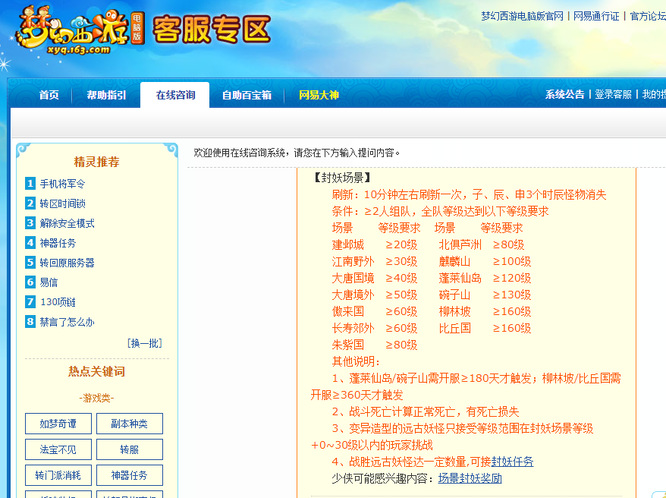Click the 登录客服 link
Image resolution: width=666 pixels, height=498 pixels.
[x=613, y=94]
